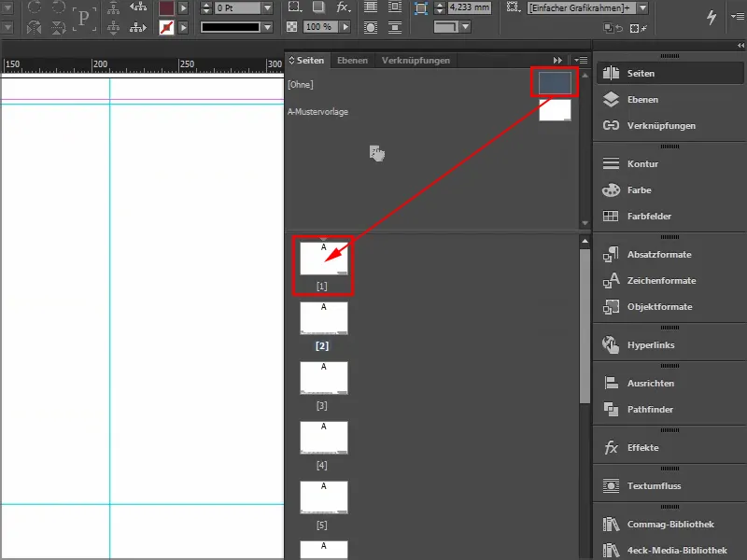This screenshot has height=560, width=747.
Task: Open the stroke color flyout arrow
Action: pyautogui.click(x=183, y=28)
